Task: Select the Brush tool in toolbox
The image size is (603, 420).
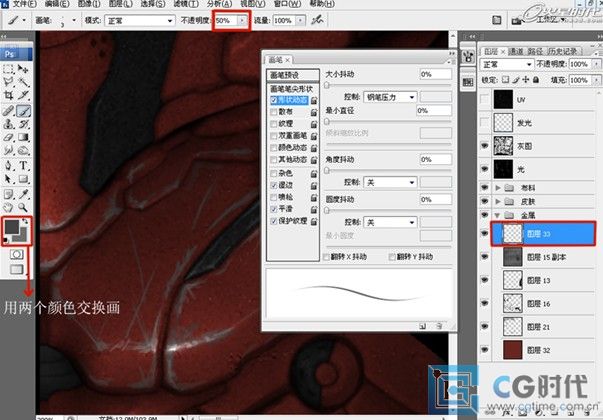Action: (x=23, y=112)
